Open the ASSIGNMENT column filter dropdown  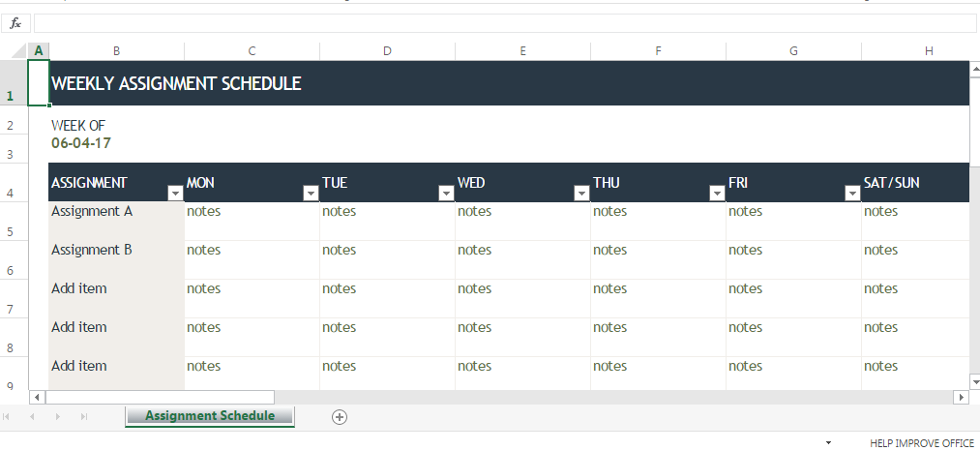coord(175,194)
